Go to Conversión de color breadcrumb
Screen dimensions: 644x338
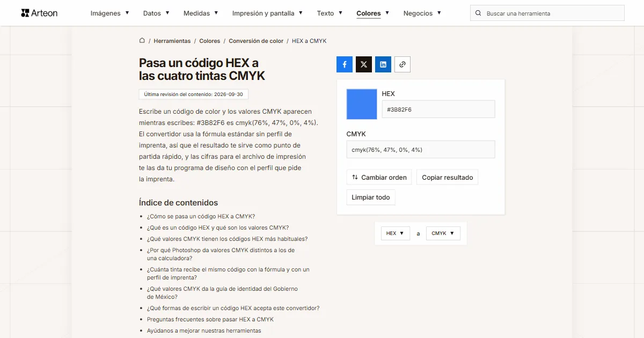pos(256,41)
